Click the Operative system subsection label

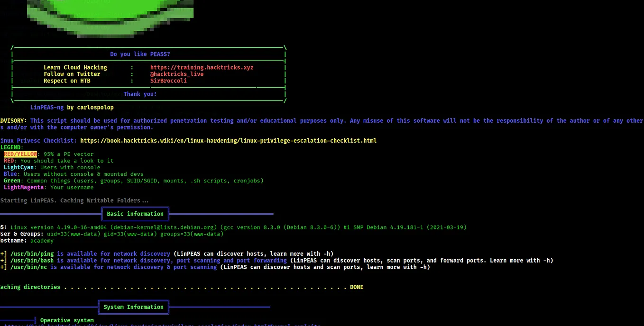pos(66,320)
